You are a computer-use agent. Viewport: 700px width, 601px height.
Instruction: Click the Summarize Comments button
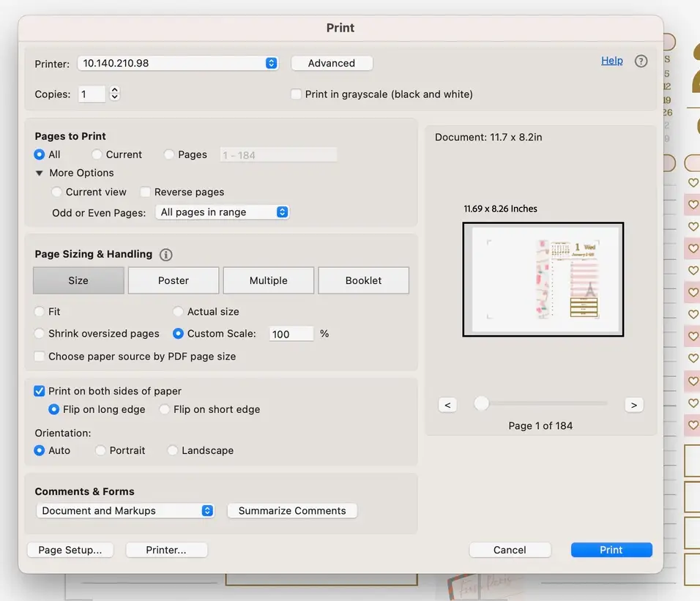click(x=291, y=511)
